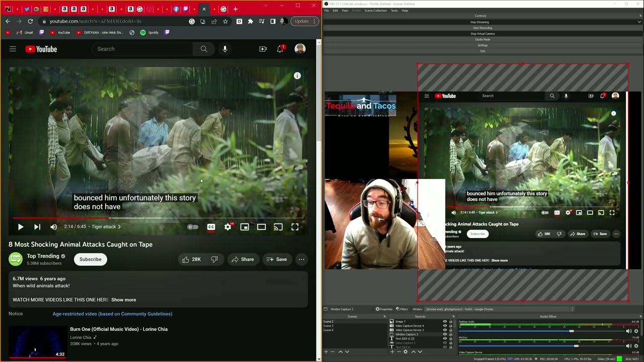The width and height of the screenshot is (644, 362).
Task: Go to YouTube home via logo
Action: coord(41,49)
